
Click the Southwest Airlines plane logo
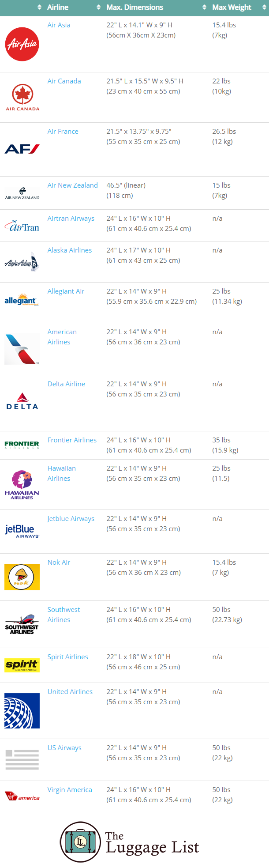click(22, 624)
